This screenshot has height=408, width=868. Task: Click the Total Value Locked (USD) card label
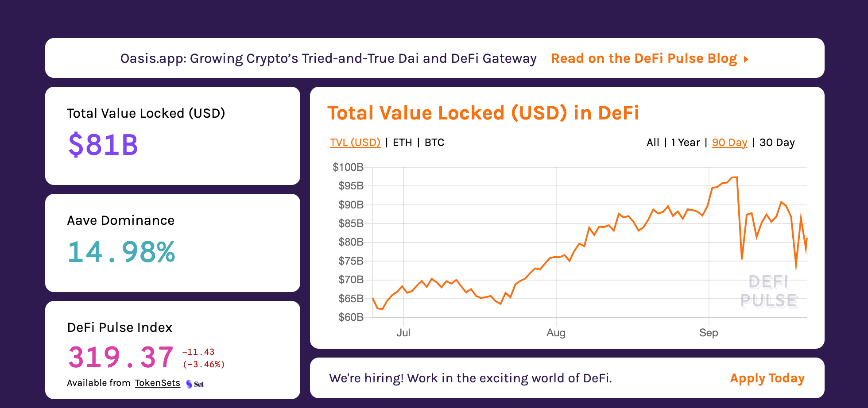tap(146, 113)
